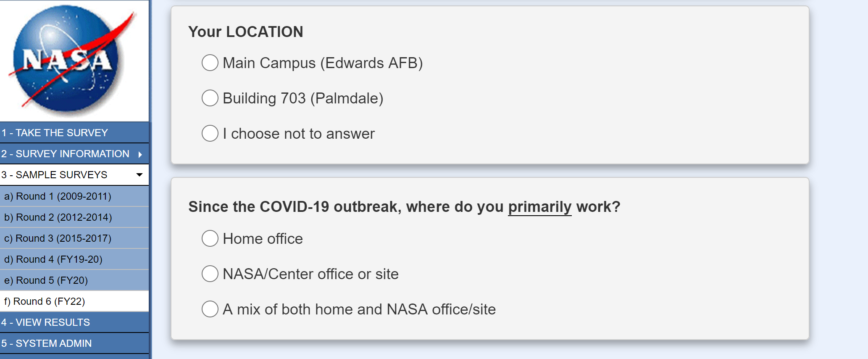868x359 pixels.
Task: Go to Round 4 (FY19-20) survey
Action: coord(53,259)
